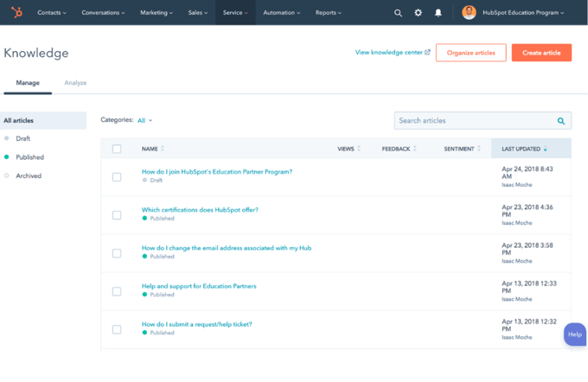This screenshot has width=588, height=382.
Task: Filter by Draft articles
Action: 22,138
